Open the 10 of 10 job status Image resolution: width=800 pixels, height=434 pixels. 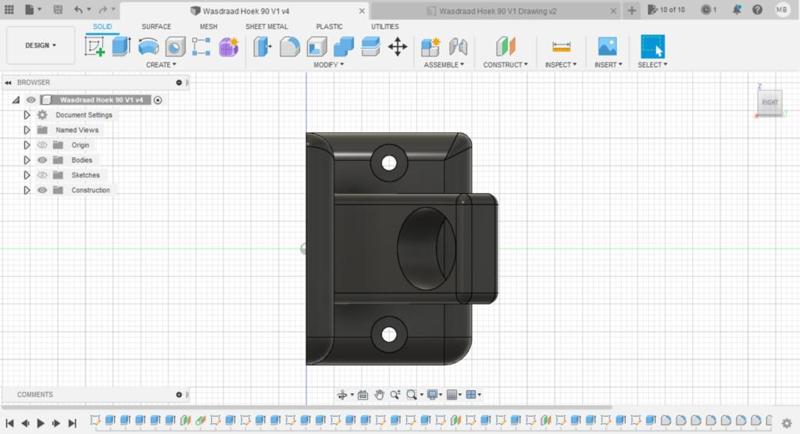[x=666, y=10]
